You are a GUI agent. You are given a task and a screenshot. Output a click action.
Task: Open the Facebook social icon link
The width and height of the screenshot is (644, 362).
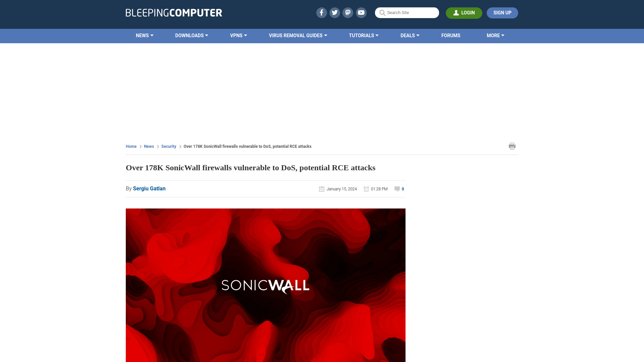click(x=321, y=12)
